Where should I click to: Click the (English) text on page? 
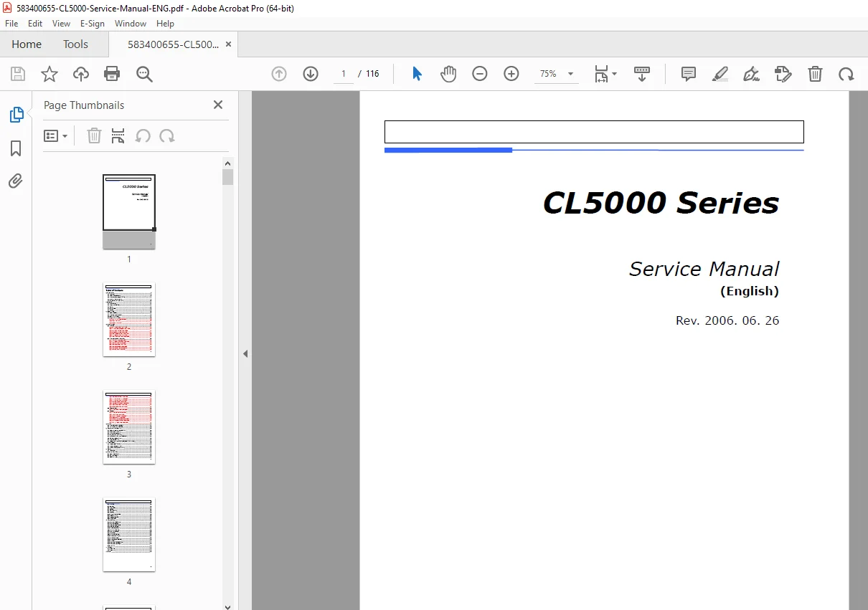point(750,291)
